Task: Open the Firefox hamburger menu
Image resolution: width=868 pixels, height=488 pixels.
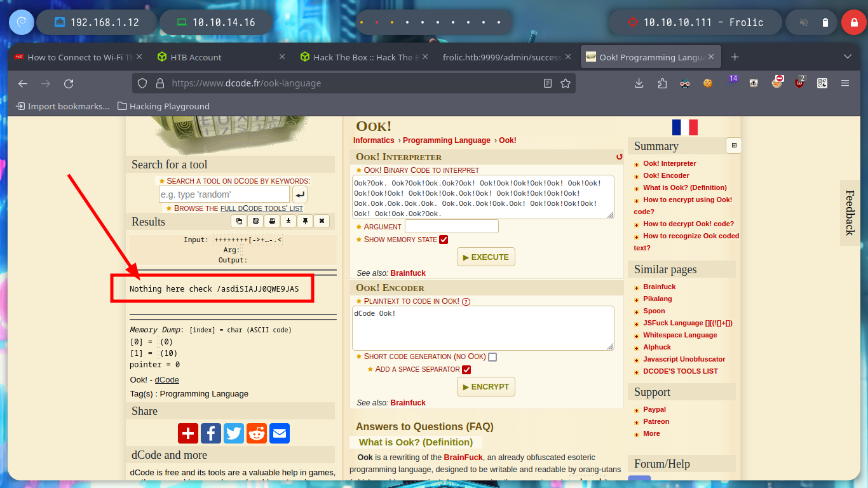Action: point(845,83)
